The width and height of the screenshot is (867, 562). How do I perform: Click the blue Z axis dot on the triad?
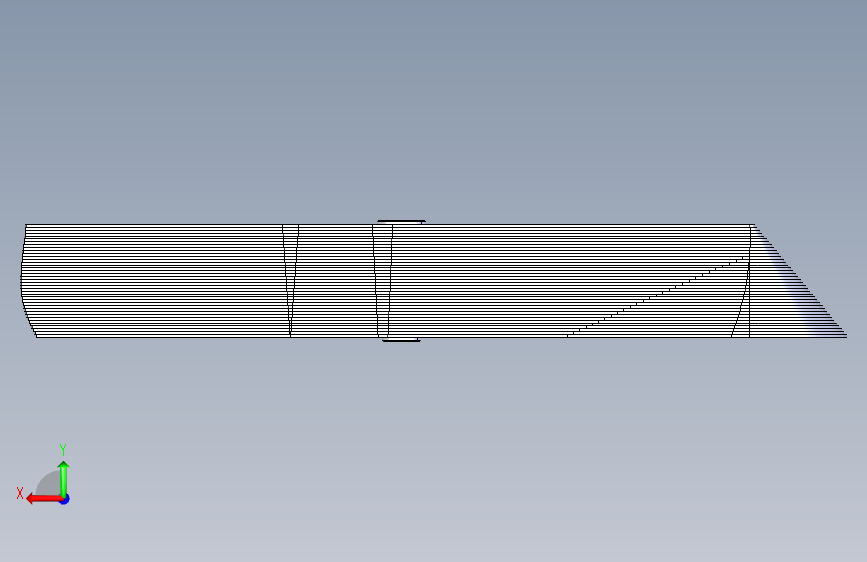pyautogui.click(x=65, y=499)
